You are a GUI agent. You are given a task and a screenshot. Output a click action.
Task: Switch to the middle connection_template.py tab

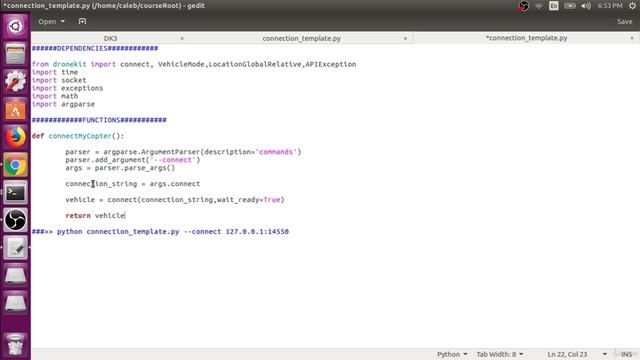tap(301, 38)
